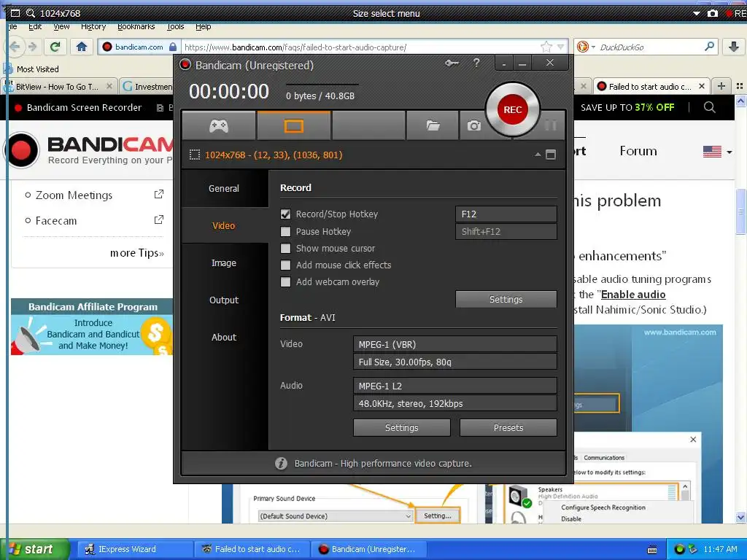
Task: Open Bandicam help question mark icon
Action: click(476, 63)
